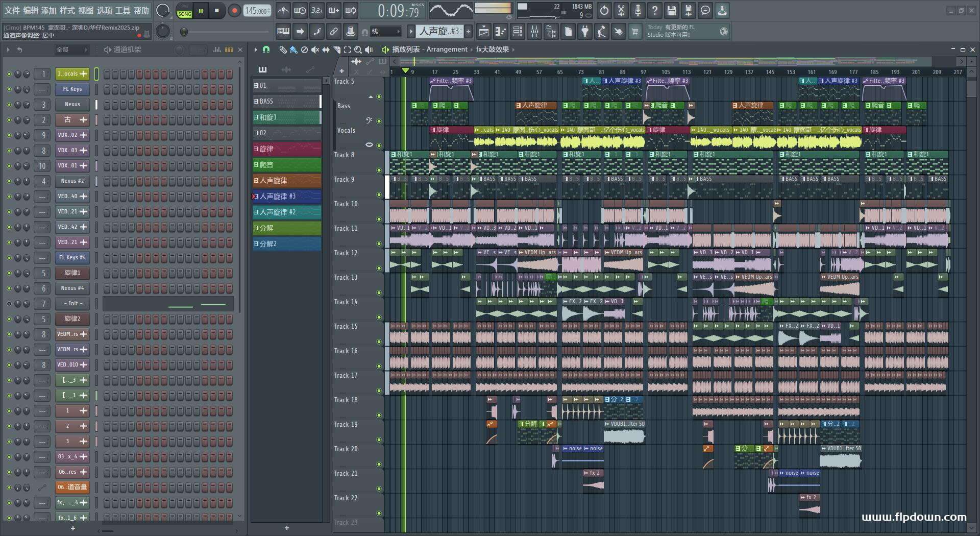
Task: Select the paint brush tool in playlist
Action: (x=293, y=50)
